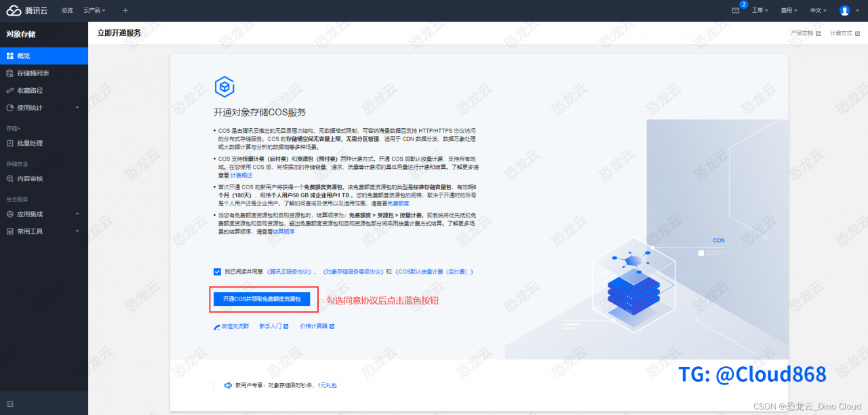Open the 云产品 dropdown menu
Image resolution: width=868 pixels, height=415 pixels.
click(x=94, y=9)
